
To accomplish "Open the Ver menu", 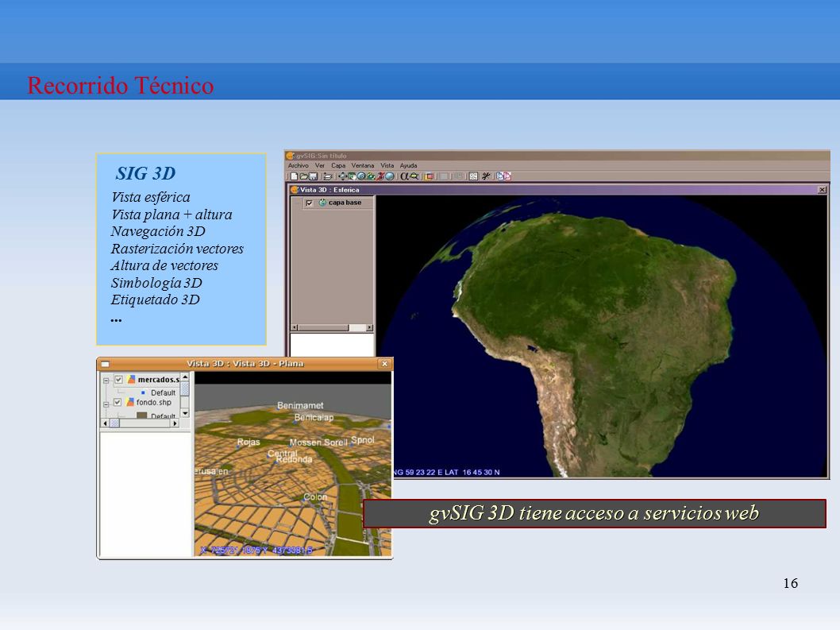I will click(x=320, y=166).
